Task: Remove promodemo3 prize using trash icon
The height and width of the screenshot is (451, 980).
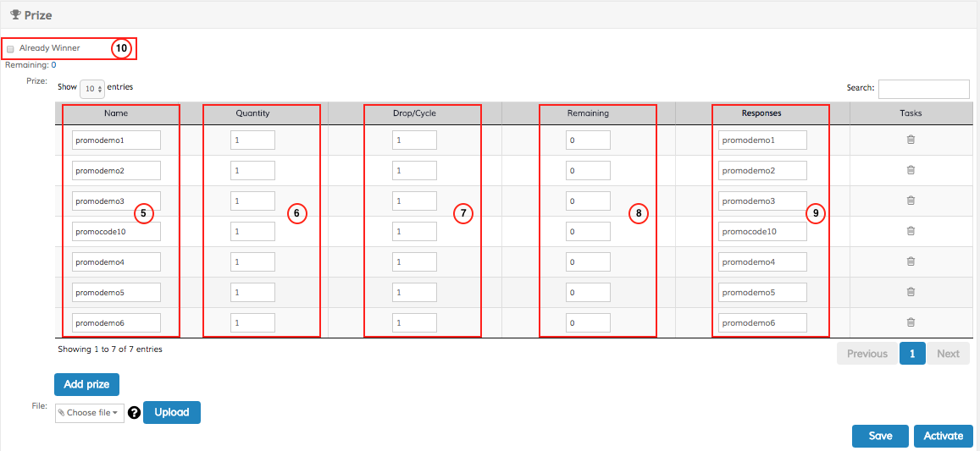Action: pos(911,201)
